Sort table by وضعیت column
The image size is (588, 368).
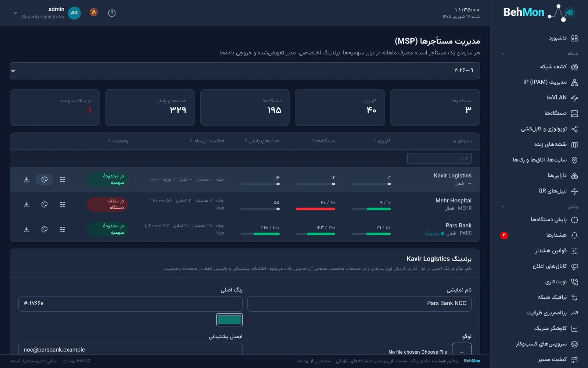coord(118,141)
